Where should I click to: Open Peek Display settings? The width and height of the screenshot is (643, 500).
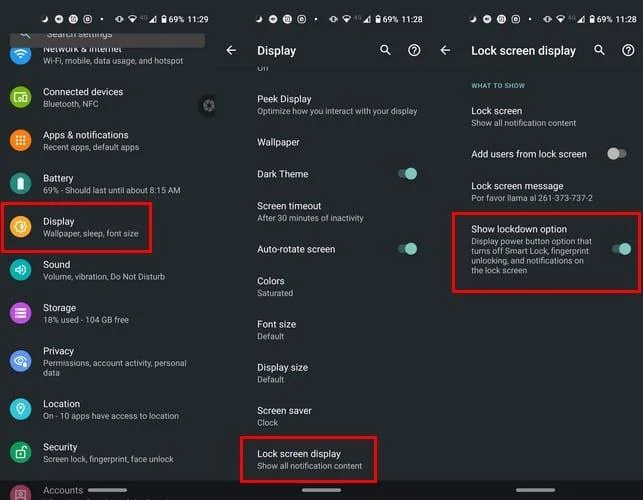coord(337,105)
